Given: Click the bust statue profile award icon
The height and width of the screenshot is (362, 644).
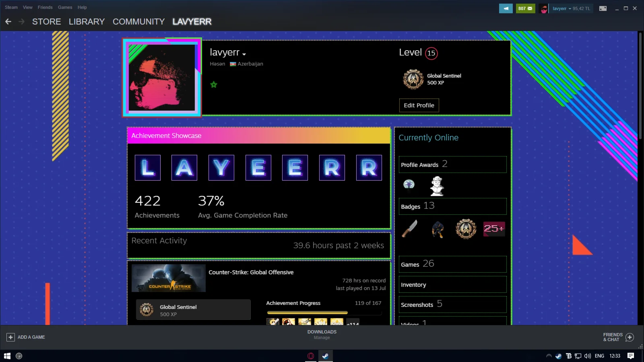Looking at the screenshot, I should point(437,186).
